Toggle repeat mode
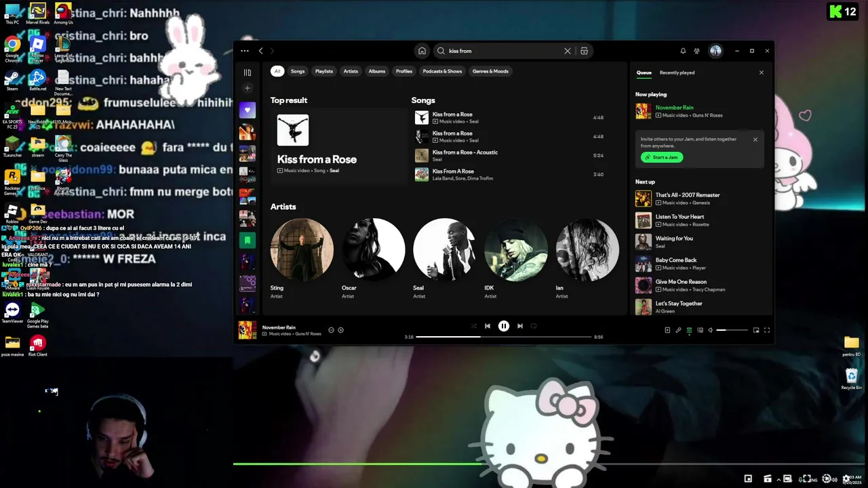The height and width of the screenshot is (488, 868). pos(534,326)
